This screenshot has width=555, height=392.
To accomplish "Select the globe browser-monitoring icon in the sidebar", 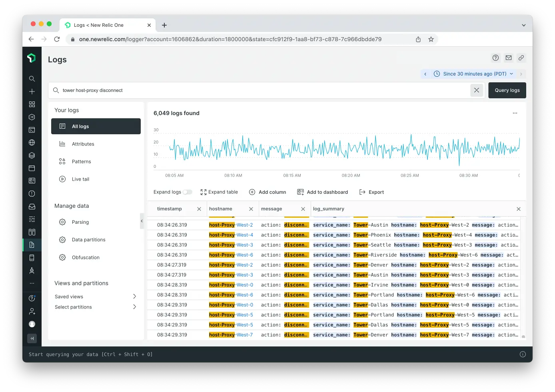I will (x=32, y=143).
